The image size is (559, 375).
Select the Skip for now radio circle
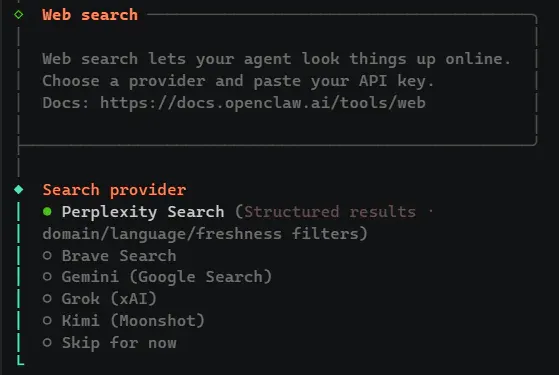click(47, 343)
